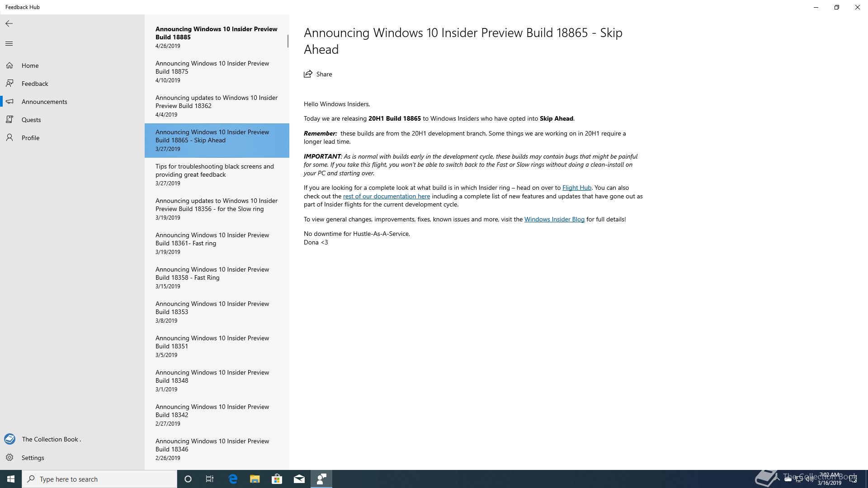The width and height of the screenshot is (868, 488).
Task: Click the Settings gear icon
Action: click(9, 458)
